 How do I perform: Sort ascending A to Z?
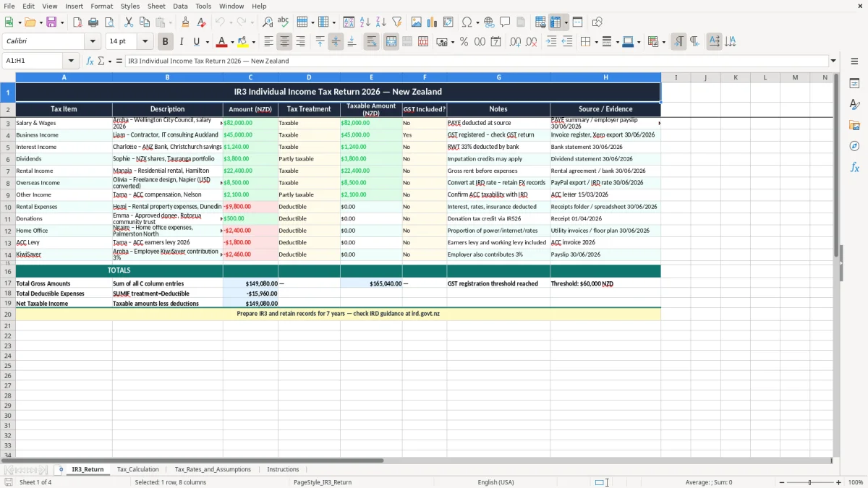click(365, 22)
